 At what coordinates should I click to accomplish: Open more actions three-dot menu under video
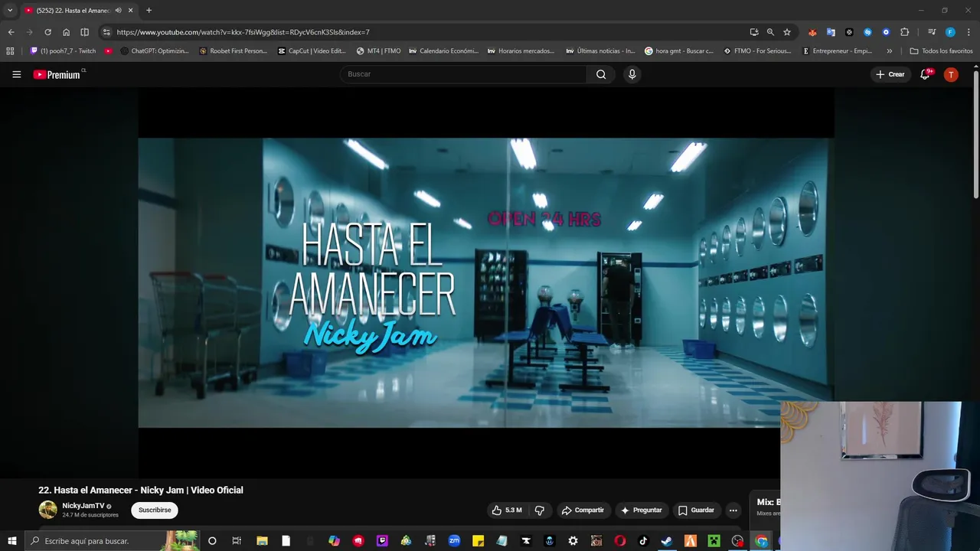coord(733,510)
